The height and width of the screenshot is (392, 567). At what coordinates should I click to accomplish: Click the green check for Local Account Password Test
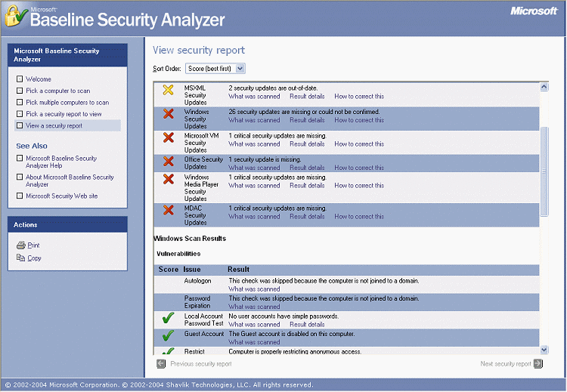point(168,318)
